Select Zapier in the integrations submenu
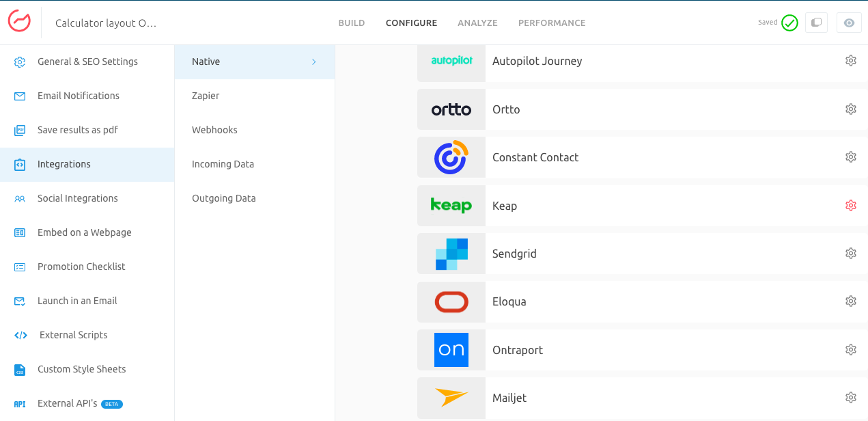 (x=255, y=96)
